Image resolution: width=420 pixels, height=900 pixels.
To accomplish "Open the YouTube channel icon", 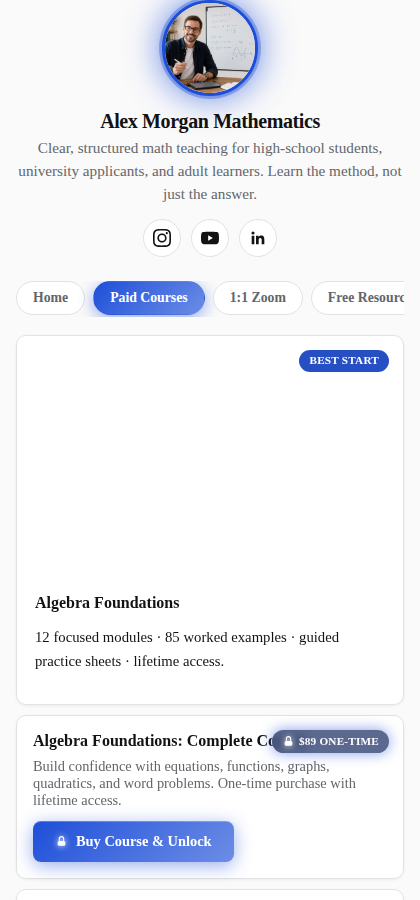I will (x=210, y=238).
